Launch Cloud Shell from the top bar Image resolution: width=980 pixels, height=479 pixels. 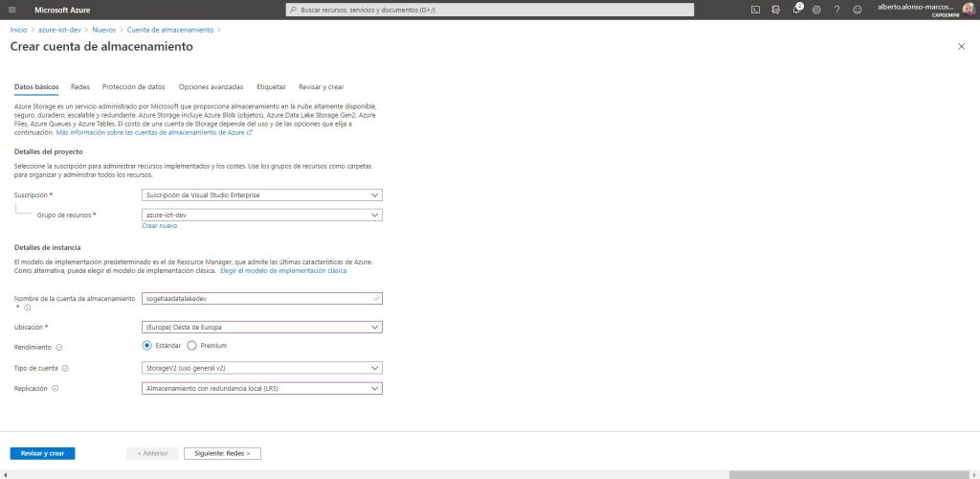[755, 10]
